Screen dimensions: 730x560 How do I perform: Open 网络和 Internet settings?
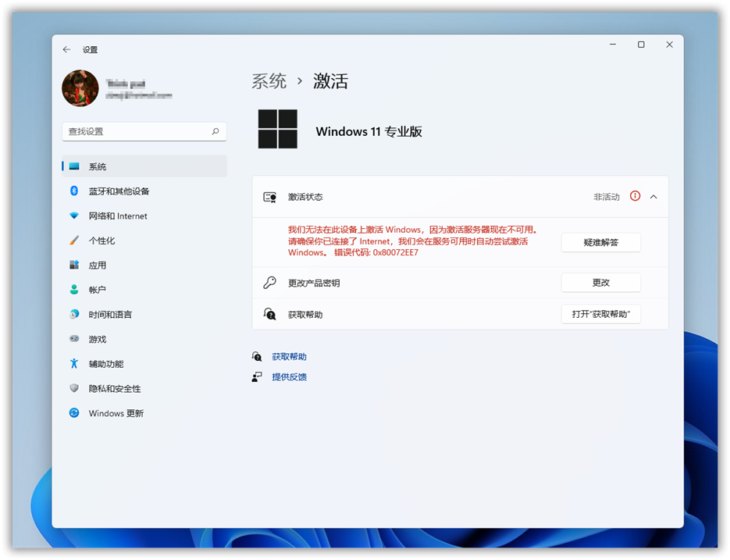click(x=144, y=216)
